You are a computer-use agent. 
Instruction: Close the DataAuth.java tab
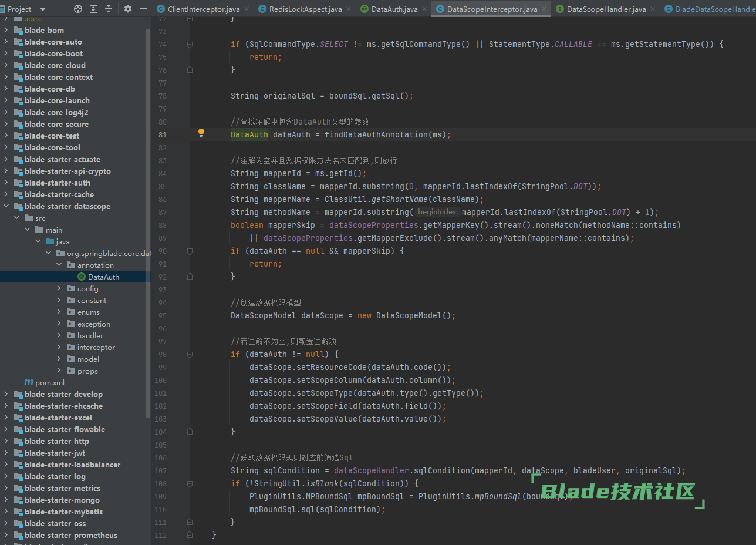coord(423,9)
